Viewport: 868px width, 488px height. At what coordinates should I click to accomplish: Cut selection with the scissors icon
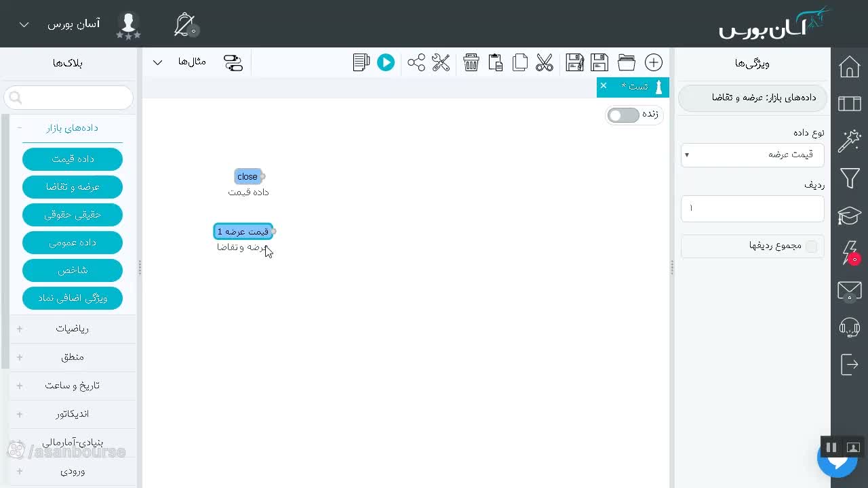click(x=545, y=62)
